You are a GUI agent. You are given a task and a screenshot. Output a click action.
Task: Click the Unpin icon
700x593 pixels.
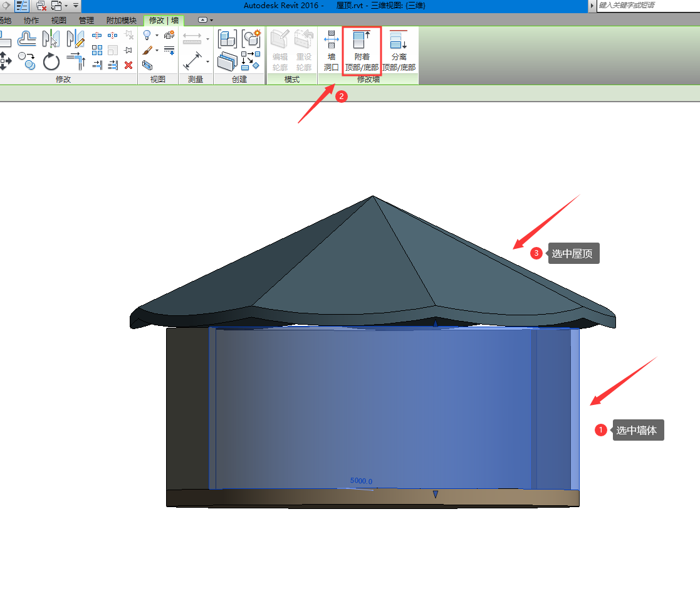tap(129, 35)
